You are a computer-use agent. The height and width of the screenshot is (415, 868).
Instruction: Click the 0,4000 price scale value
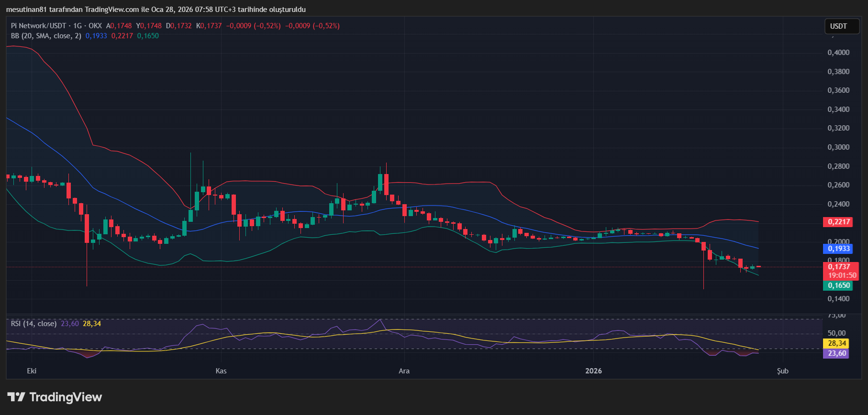click(839, 53)
